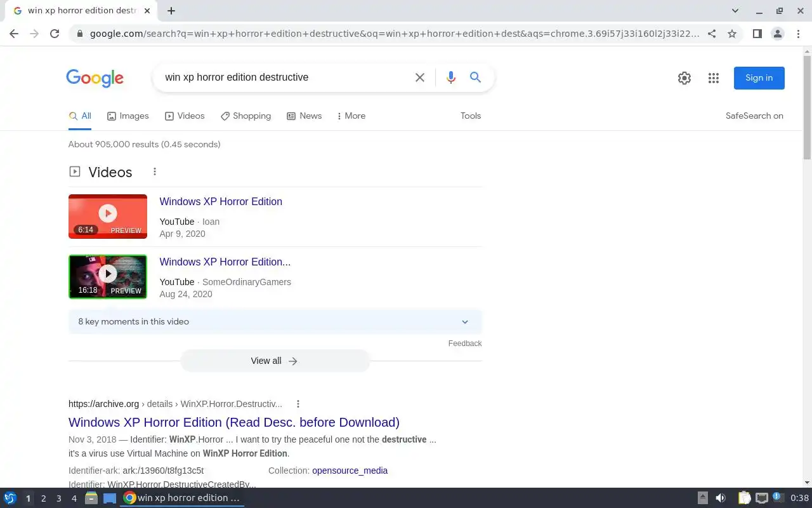Open Chrome's three-dot menu
Viewport: 812px width, 508px height.
pos(797,34)
